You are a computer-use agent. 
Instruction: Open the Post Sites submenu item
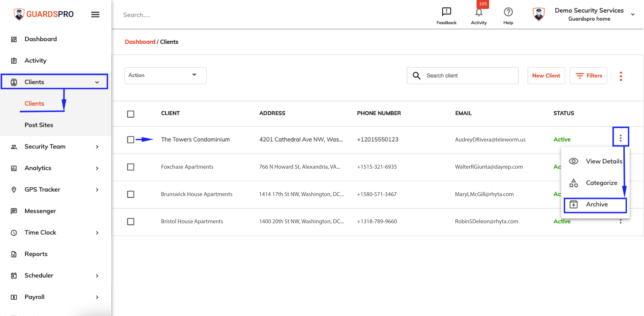coord(39,125)
